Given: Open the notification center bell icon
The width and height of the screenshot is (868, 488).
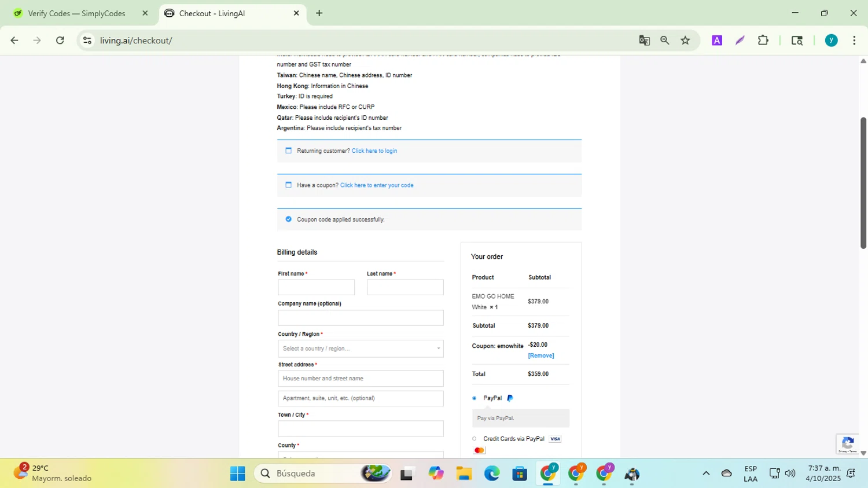Looking at the screenshot, I should (x=851, y=474).
